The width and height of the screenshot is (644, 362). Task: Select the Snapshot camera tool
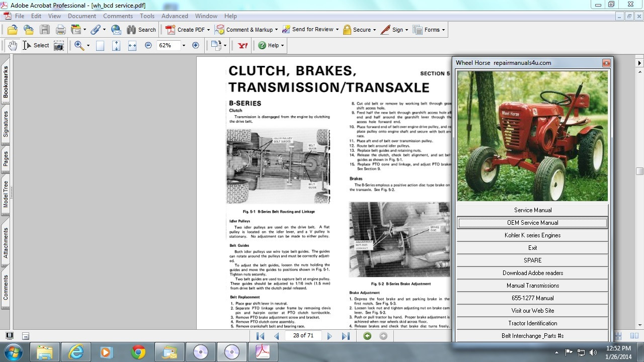click(59, 45)
